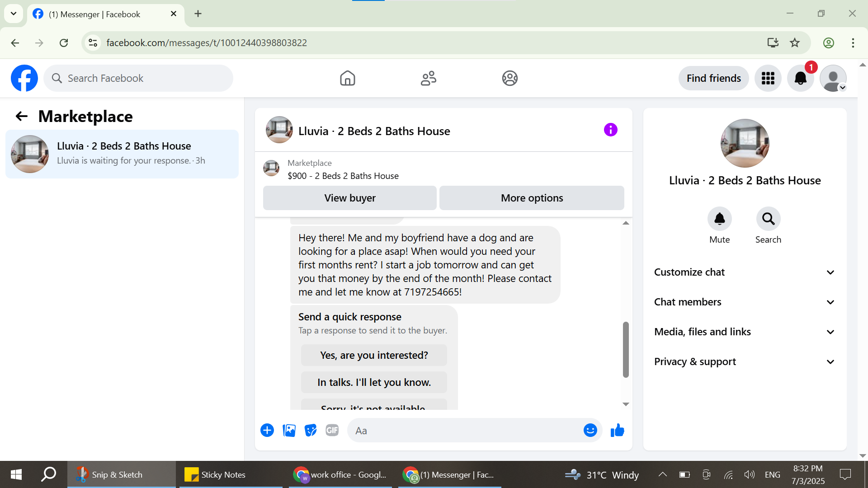Open more actions plus icon
868x488 pixels.
(267, 430)
